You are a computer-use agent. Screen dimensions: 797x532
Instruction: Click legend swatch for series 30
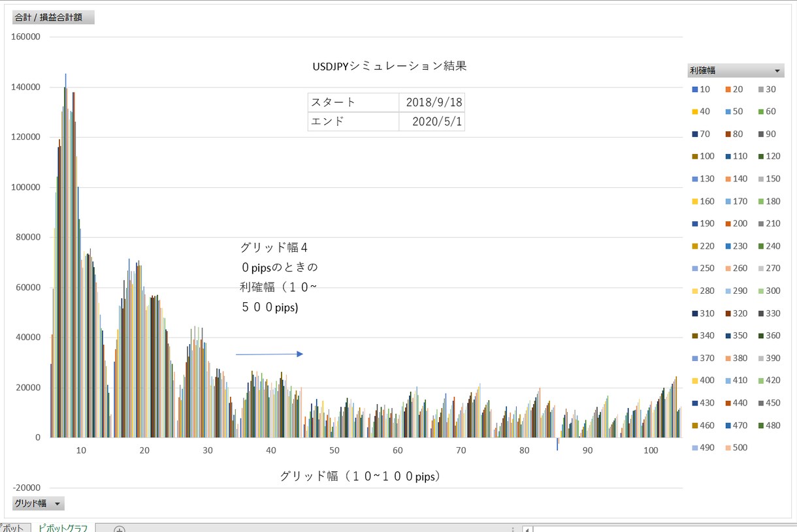(x=761, y=89)
